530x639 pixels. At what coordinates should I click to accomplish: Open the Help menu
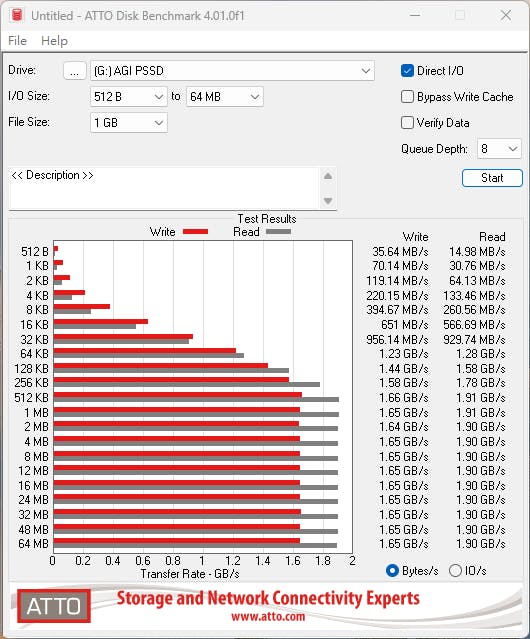pos(54,41)
